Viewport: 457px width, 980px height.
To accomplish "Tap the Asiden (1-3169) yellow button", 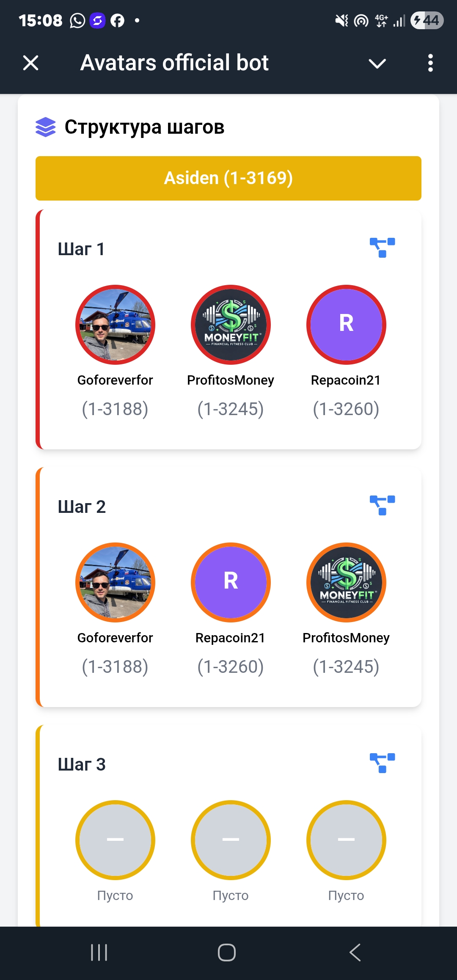I will [x=228, y=178].
